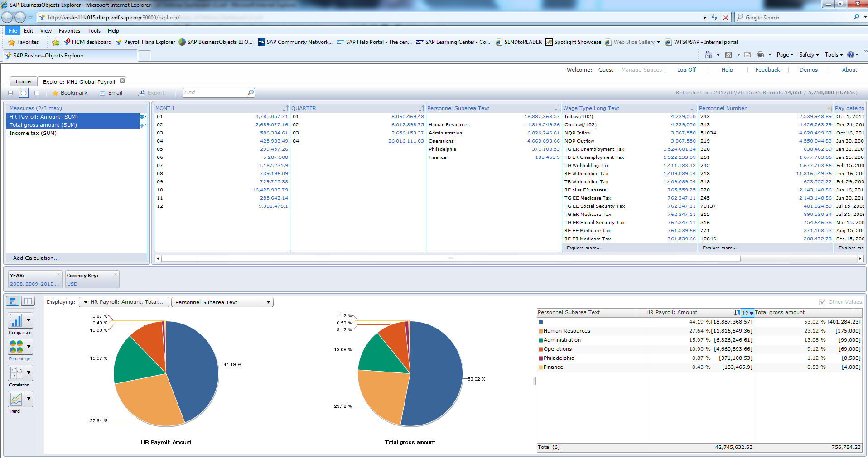Open Total gross amount measure options icon
This screenshot has height=458, width=868.
click(143, 125)
